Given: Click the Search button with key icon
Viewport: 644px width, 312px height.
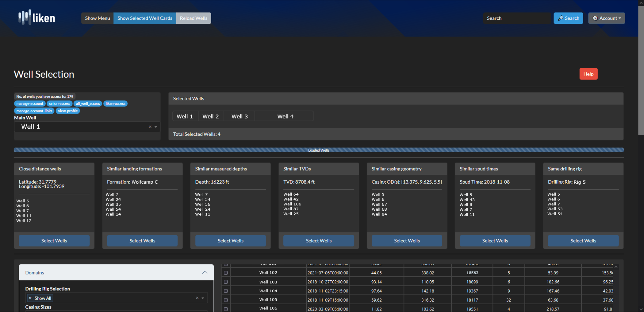Looking at the screenshot, I should 568,18.
